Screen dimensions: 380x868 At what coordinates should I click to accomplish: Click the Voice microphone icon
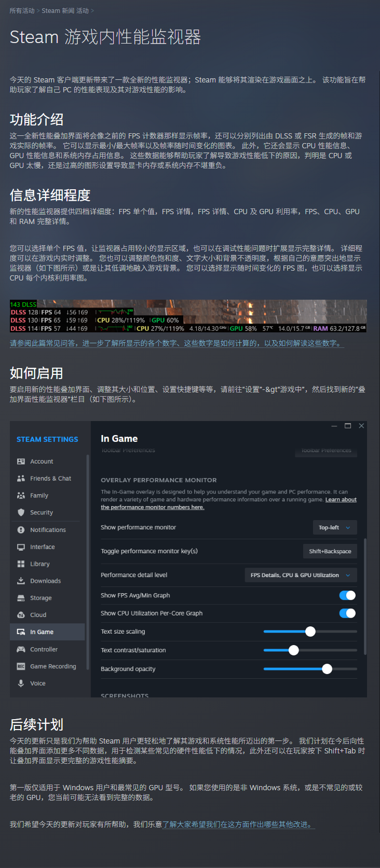pyautogui.click(x=21, y=683)
